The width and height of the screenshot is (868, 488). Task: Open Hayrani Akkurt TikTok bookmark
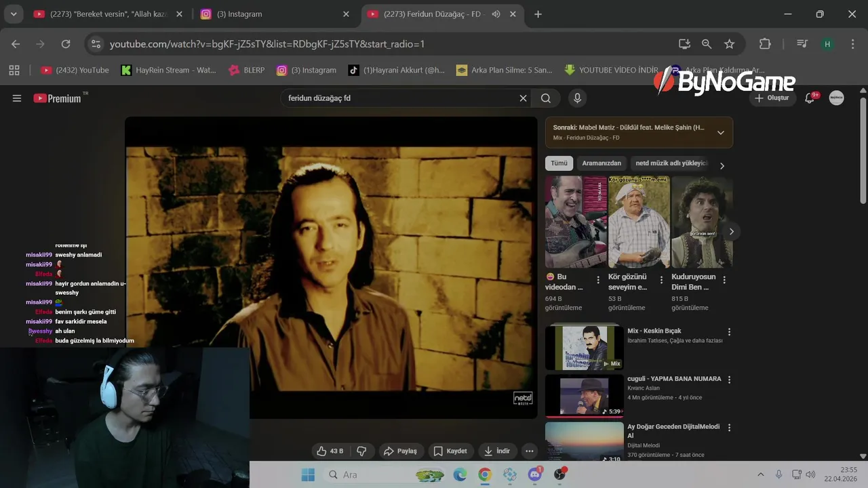coord(397,70)
